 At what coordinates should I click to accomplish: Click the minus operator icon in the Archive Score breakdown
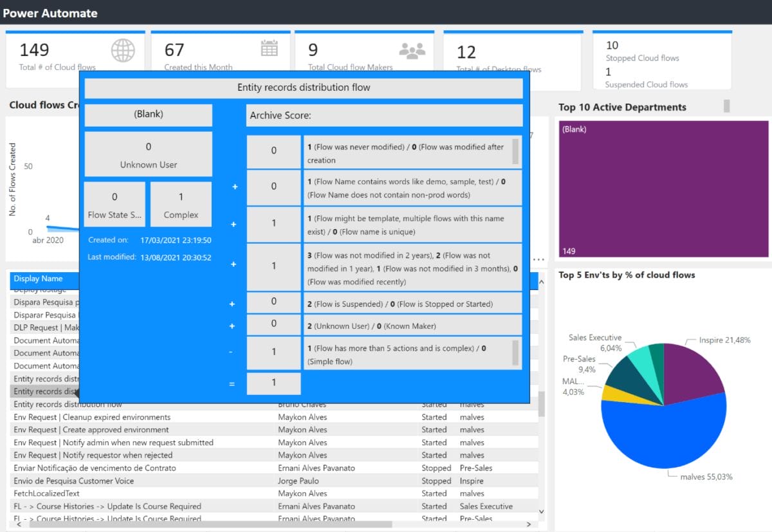(x=232, y=352)
